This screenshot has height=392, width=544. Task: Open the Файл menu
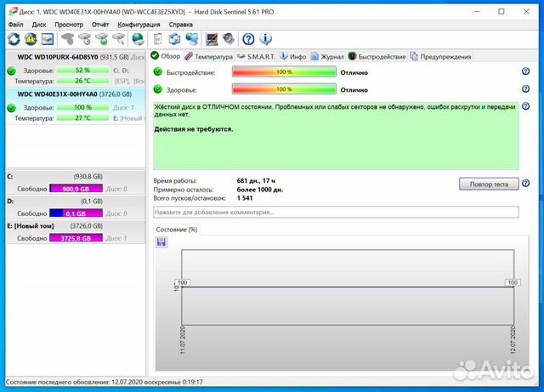(15, 25)
